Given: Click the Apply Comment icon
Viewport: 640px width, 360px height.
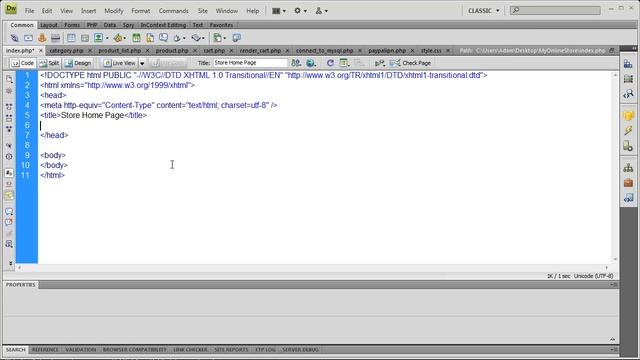Looking at the screenshot, I should [9, 211].
